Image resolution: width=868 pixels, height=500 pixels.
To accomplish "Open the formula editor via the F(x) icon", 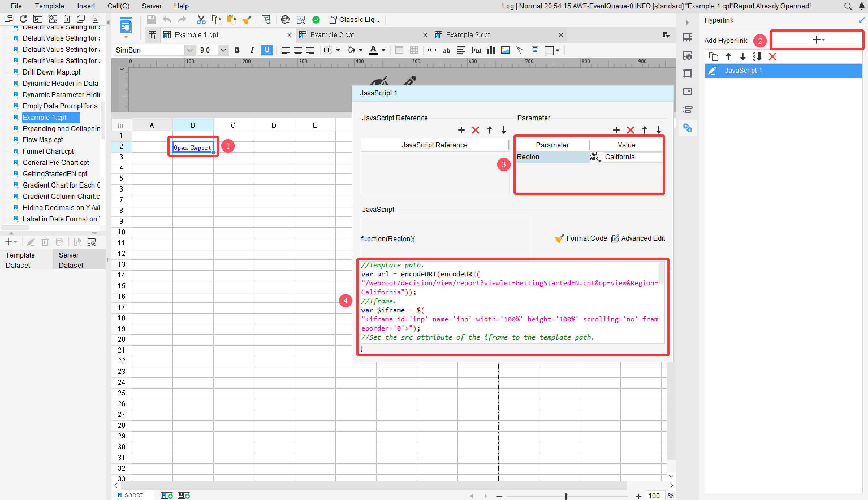I will [476, 50].
